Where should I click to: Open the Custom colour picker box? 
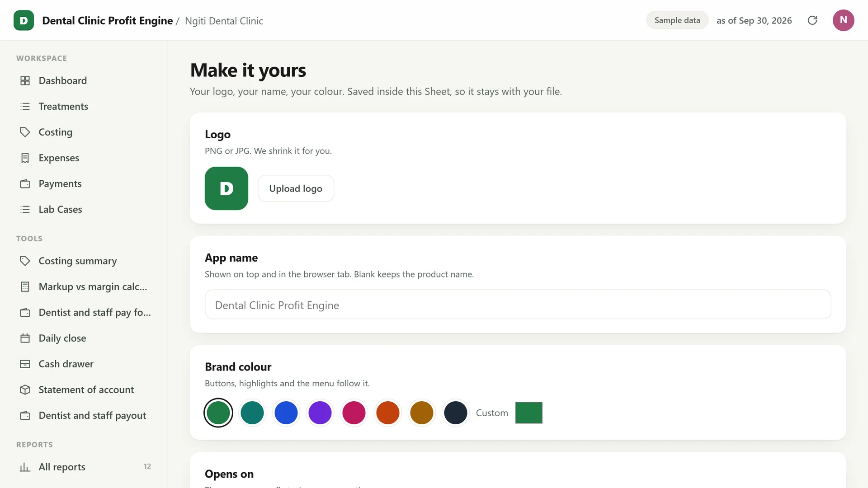point(529,413)
